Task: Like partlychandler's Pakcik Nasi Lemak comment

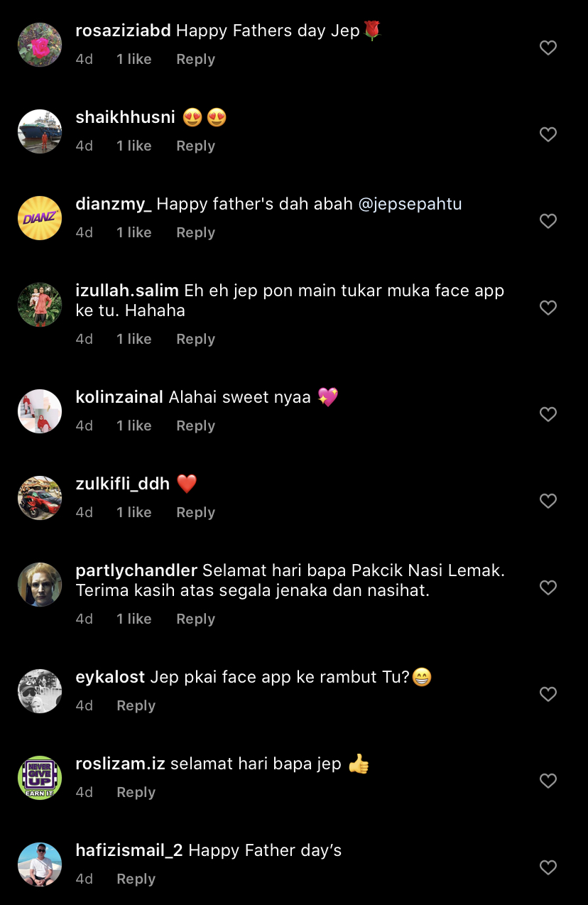Action: pos(548,587)
